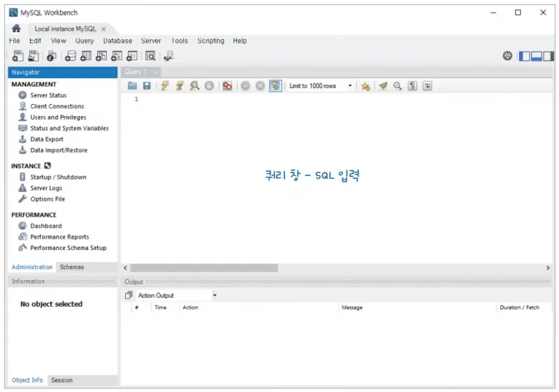Search table data icon in main toolbar

point(150,56)
